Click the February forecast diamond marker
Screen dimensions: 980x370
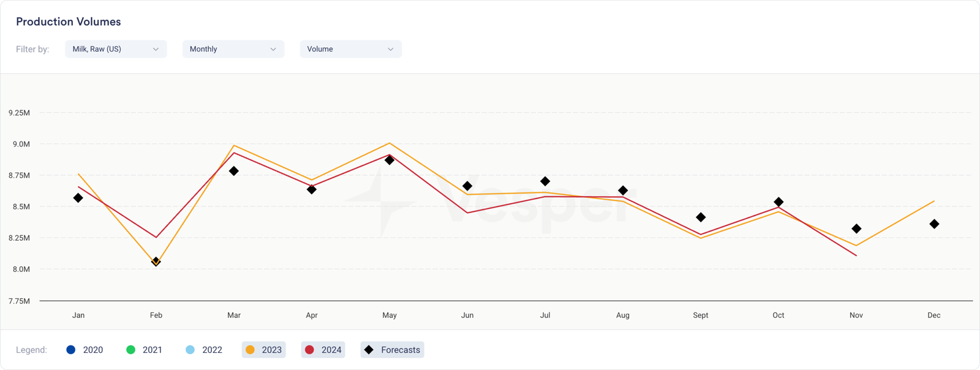(156, 262)
